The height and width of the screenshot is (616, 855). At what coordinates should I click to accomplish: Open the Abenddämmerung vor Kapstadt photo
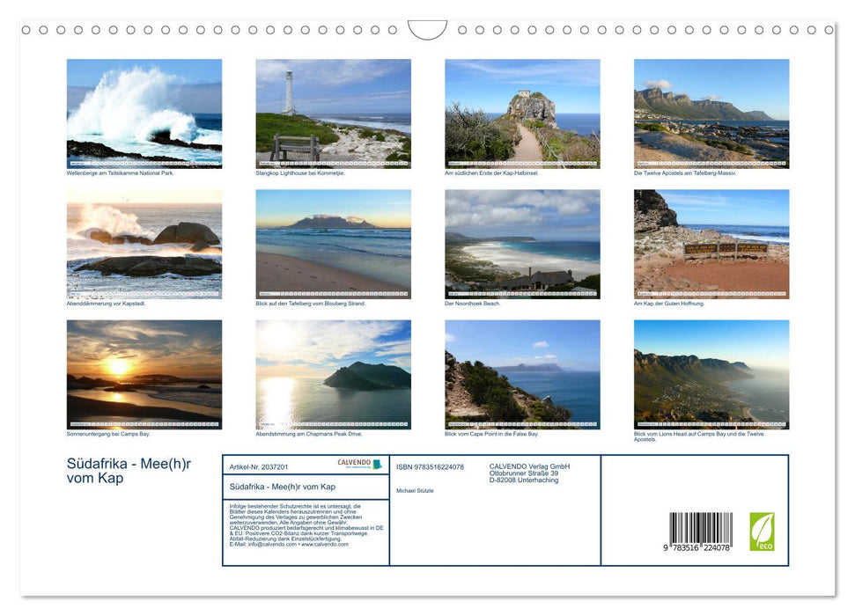[x=144, y=244]
